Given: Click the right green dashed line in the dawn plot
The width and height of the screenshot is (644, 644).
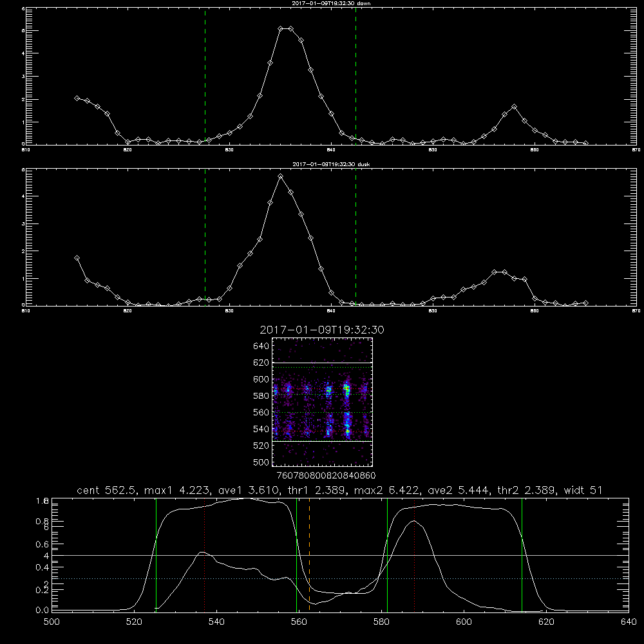Looking at the screenshot, I should [x=355, y=76].
